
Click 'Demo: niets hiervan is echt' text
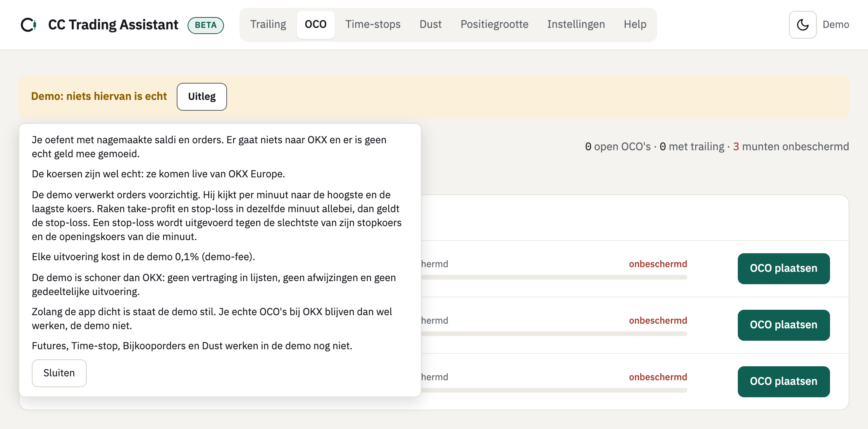[x=99, y=96]
